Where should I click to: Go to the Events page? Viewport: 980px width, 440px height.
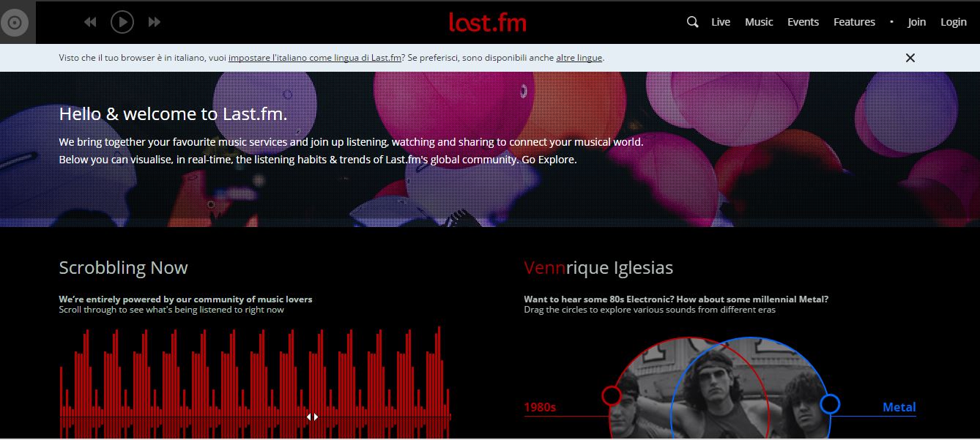point(803,22)
